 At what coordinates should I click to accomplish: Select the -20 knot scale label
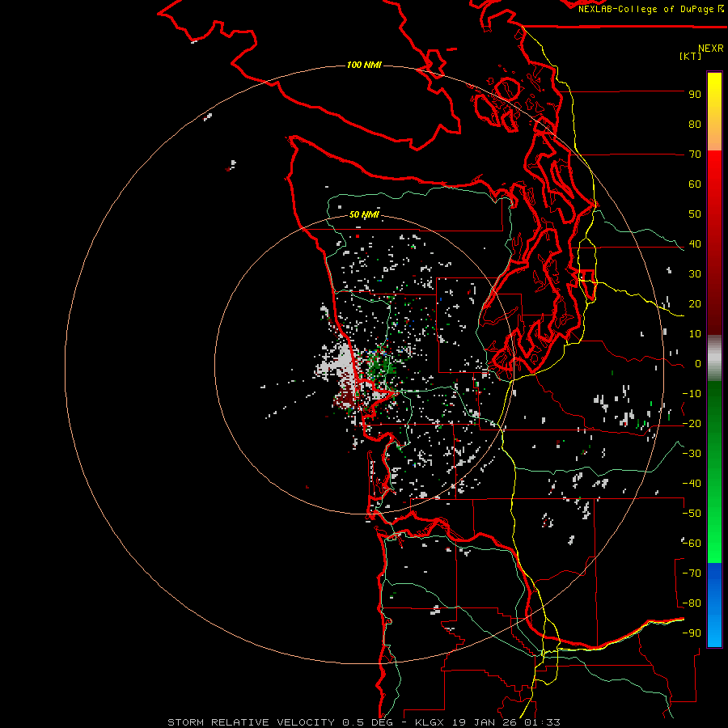click(x=692, y=424)
